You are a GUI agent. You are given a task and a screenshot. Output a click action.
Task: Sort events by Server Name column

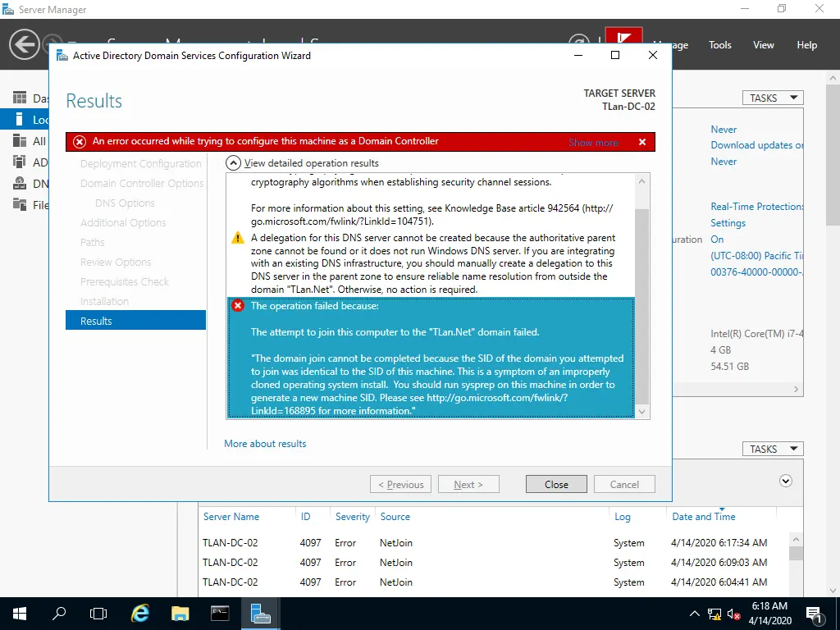[231, 517]
